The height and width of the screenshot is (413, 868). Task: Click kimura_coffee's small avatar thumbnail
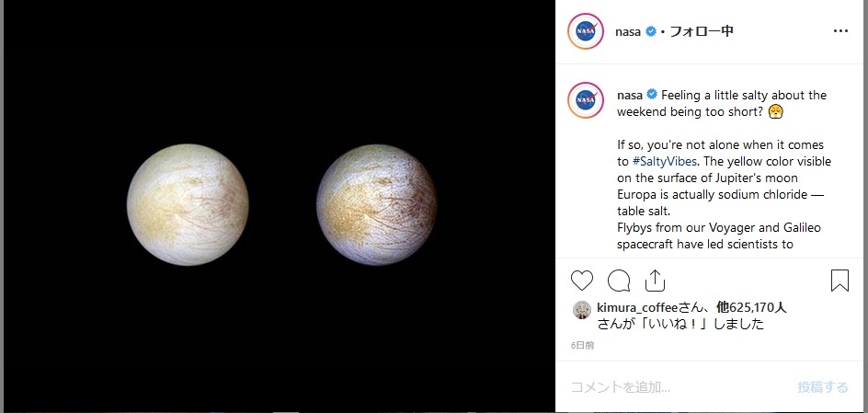point(581,310)
